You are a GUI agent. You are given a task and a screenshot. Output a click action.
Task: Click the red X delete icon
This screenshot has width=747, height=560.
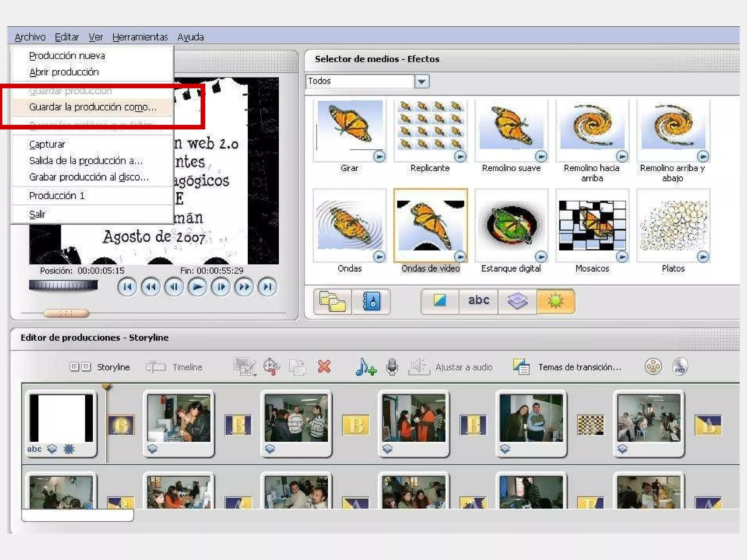tap(324, 367)
